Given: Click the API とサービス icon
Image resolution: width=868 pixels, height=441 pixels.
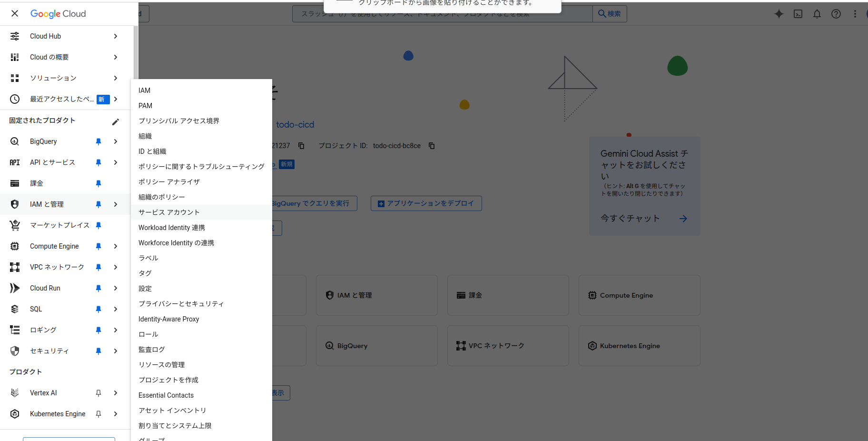Looking at the screenshot, I should 15,162.
